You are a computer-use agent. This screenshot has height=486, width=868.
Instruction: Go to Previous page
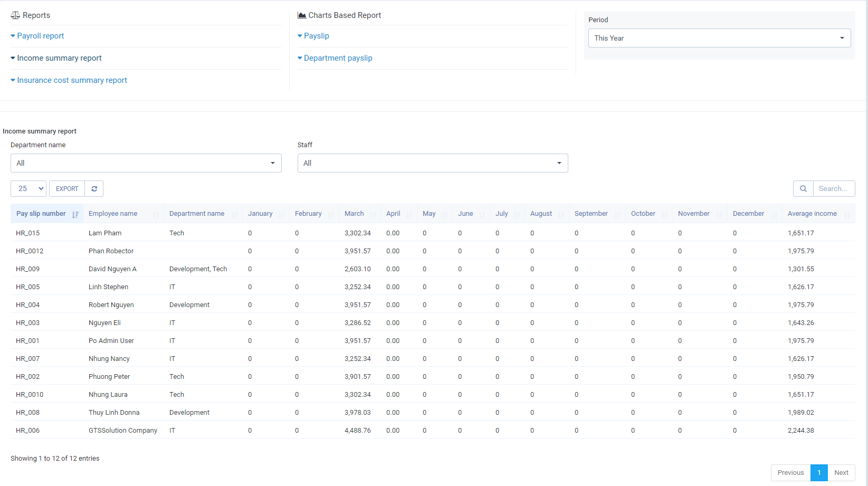pyautogui.click(x=790, y=473)
